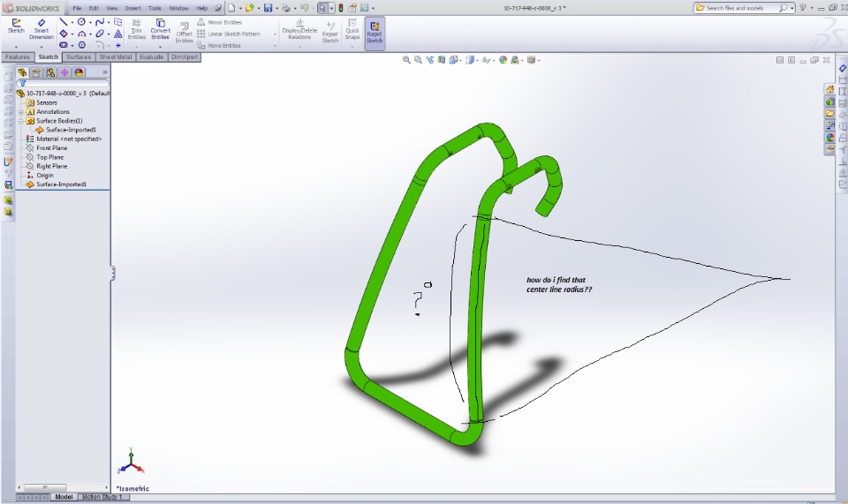
Task: Select the Circle sketch tool
Action: [81, 22]
